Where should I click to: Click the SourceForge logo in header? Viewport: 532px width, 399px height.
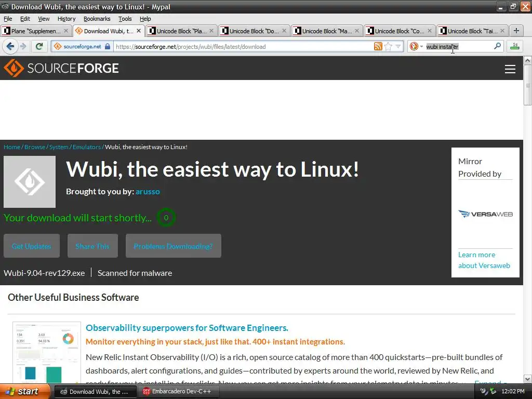[x=61, y=68]
